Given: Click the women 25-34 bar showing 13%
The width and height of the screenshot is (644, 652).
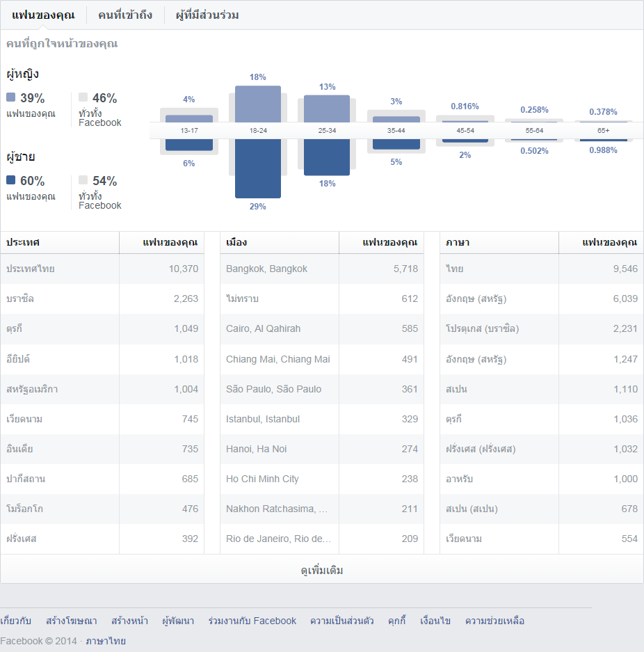Looking at the screenshot, I should [x=327, y=109].
